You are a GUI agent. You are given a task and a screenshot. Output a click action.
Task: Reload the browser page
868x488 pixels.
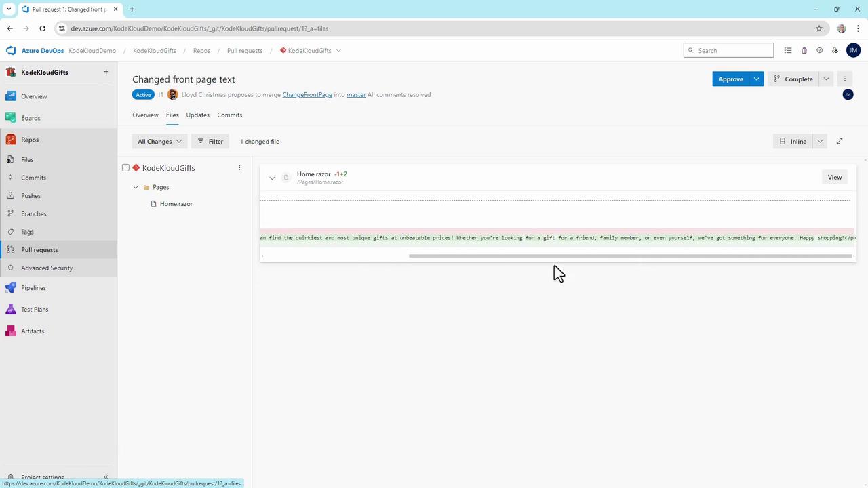[42, 28]
